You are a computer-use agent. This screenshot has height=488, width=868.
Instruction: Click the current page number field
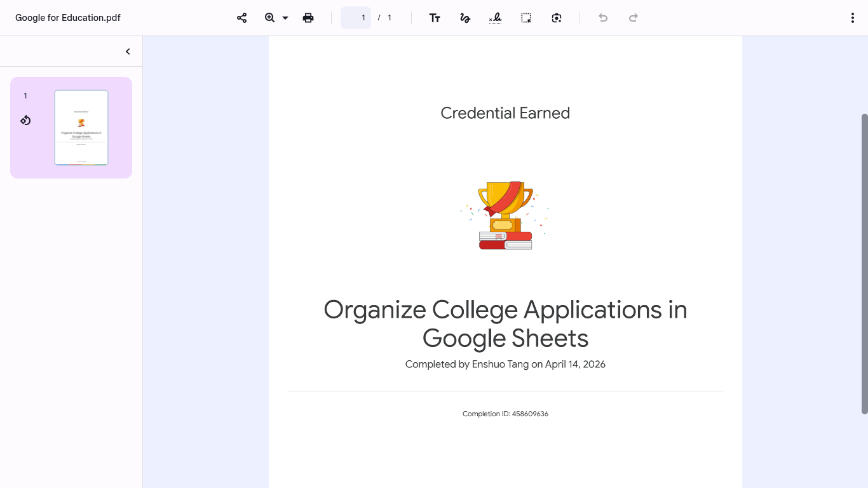[x=356, y=18]
